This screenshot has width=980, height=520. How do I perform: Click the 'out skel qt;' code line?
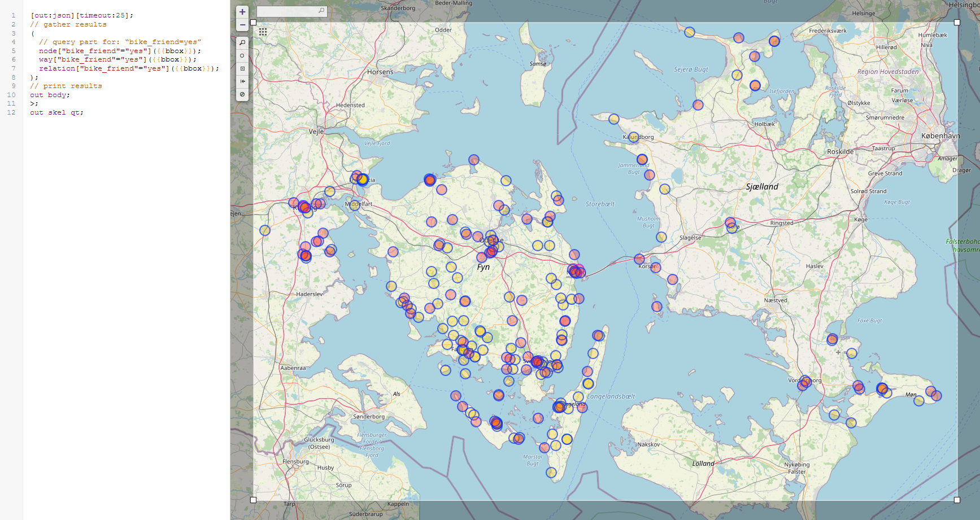56,112
